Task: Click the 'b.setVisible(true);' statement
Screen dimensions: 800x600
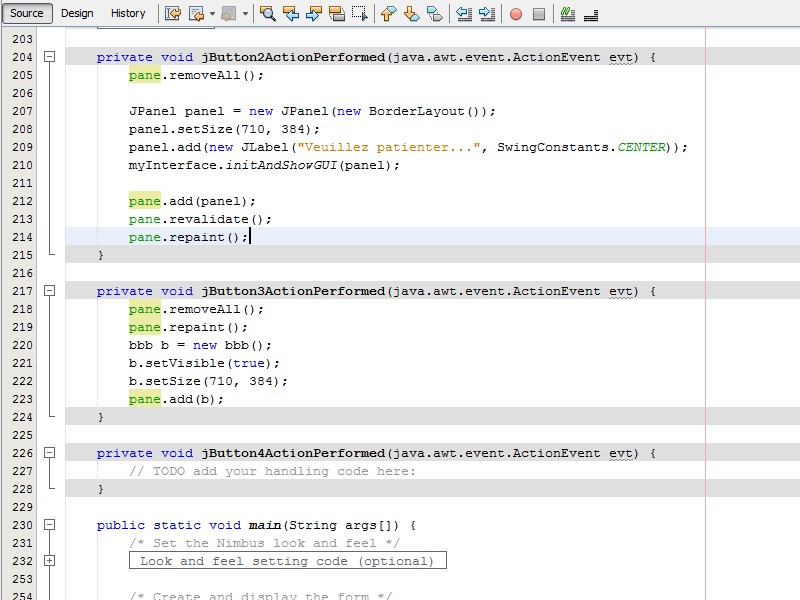Action: click(204, 363)
